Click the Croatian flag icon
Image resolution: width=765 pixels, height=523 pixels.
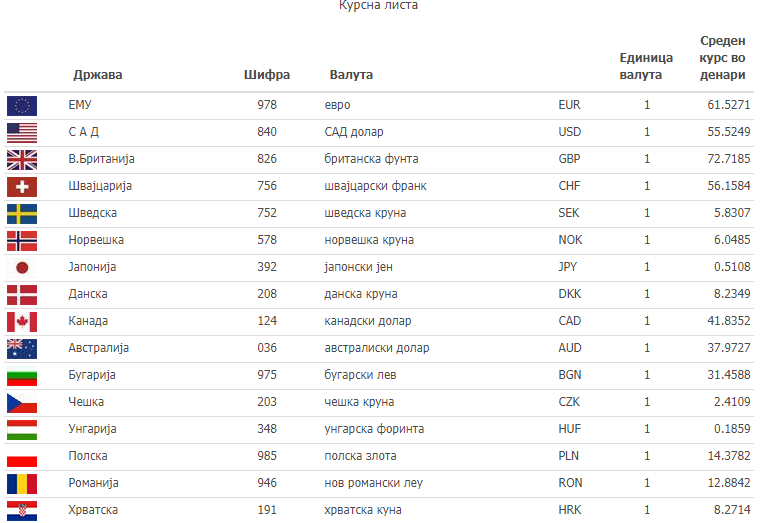(22, 511)
